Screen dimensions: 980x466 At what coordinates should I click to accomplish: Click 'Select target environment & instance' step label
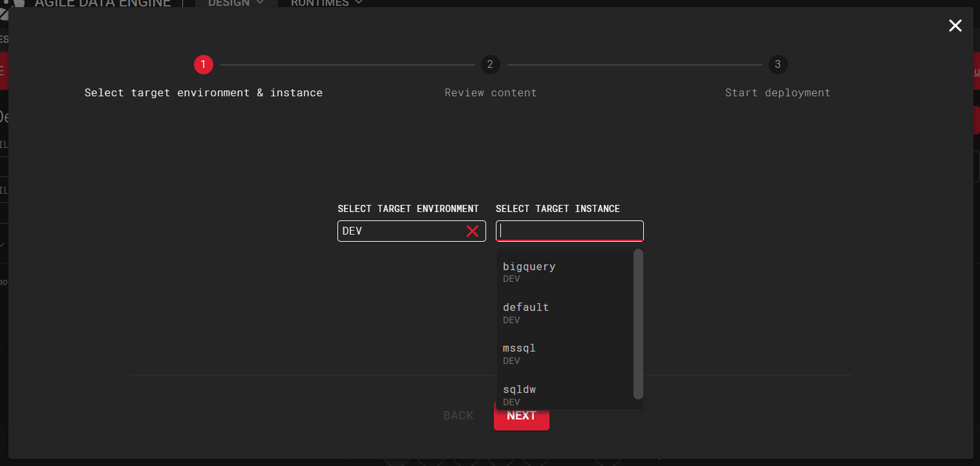(x=203, y=93)
